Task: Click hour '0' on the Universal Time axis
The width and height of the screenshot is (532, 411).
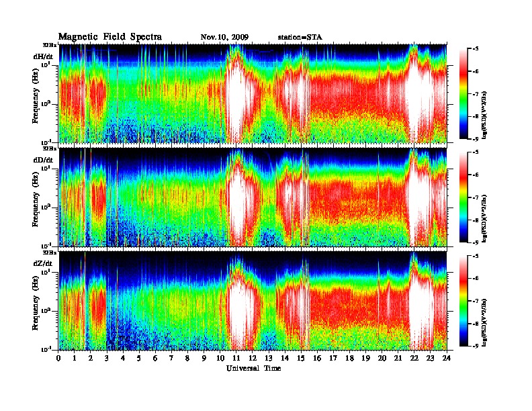Action: click(58, 359)
